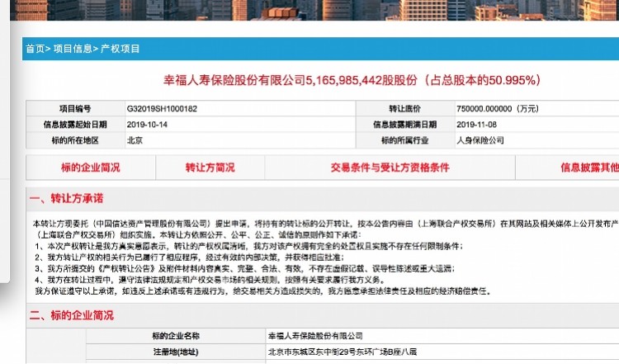Go to 首页 breadcrumb link

coord(35,49)
